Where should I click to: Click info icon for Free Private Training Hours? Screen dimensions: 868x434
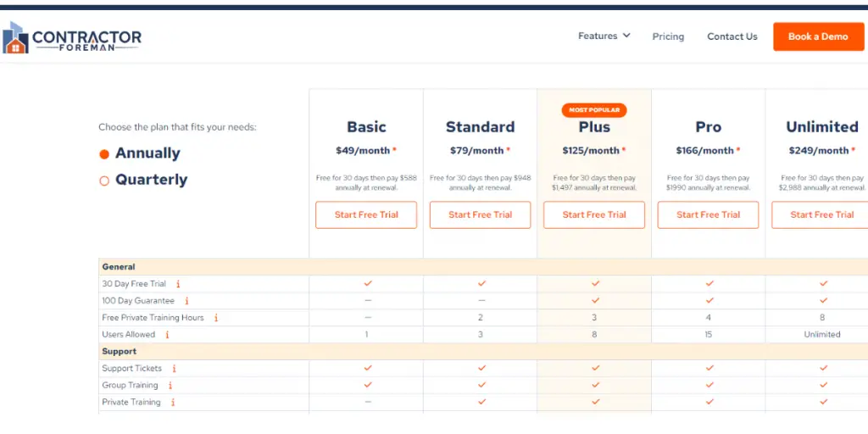[x=216, y=318]
